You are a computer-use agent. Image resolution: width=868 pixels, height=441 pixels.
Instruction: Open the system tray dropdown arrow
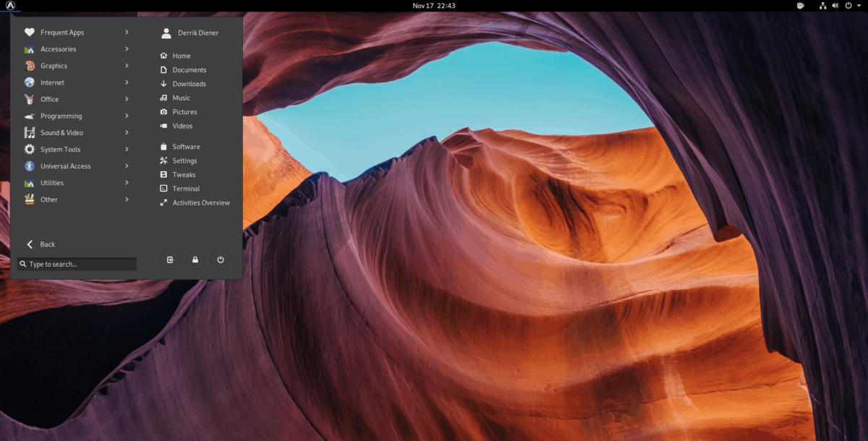tap(859, 6)
